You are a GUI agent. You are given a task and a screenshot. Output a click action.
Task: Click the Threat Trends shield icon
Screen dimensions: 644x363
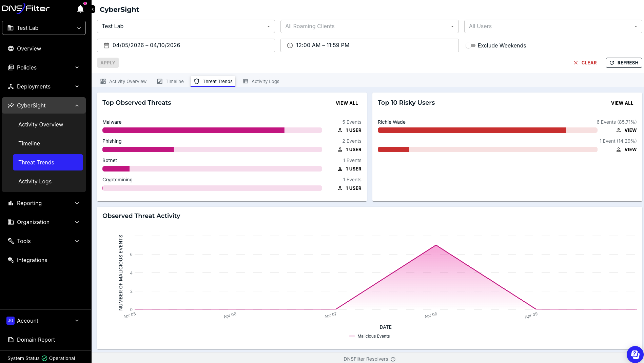point(197,81)
